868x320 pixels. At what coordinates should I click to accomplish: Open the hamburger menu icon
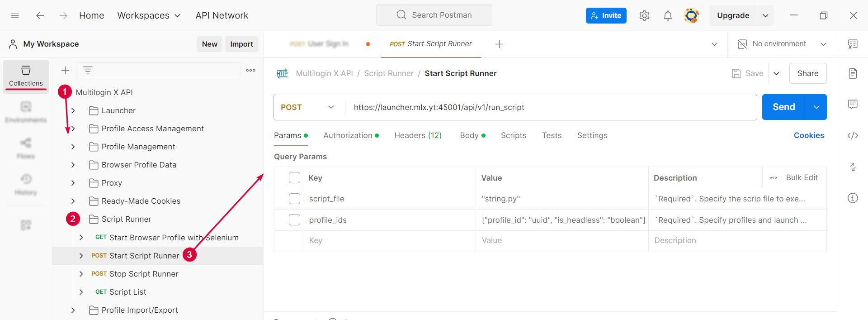pos(15,15)
